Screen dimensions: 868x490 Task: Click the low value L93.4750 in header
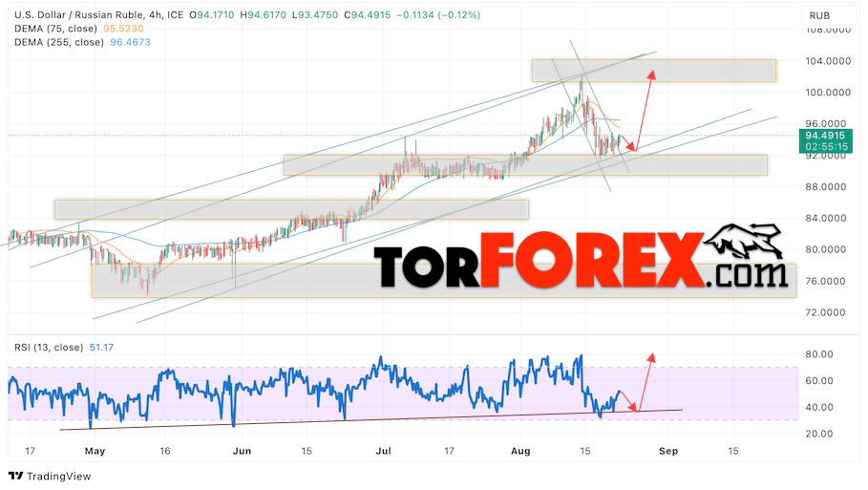point(314,15)
